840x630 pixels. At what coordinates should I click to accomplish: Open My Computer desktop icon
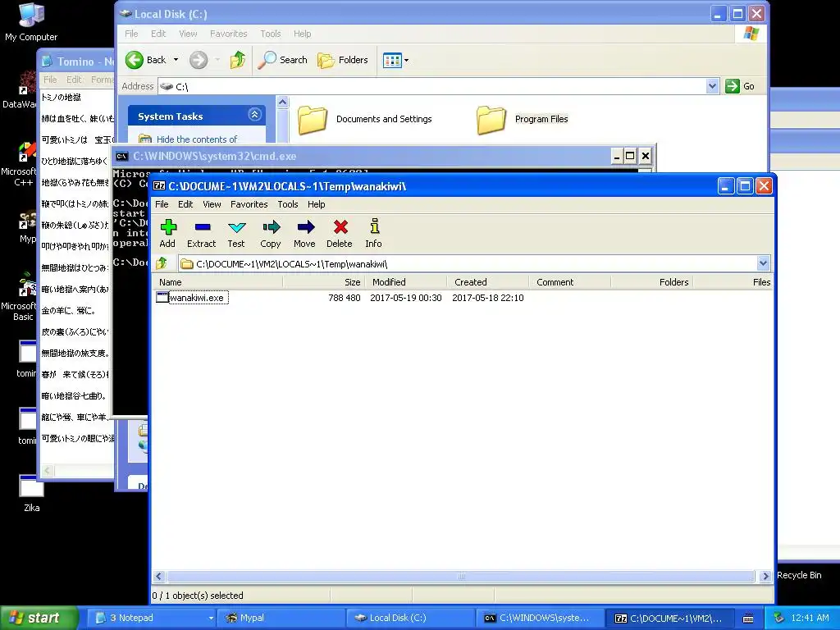pyautogui.click(x=31, y=22)
